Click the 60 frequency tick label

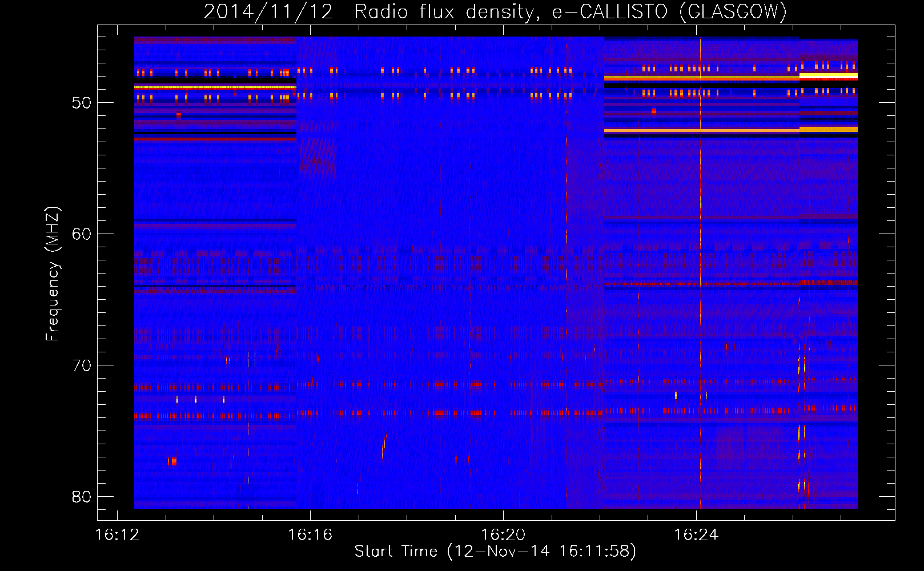tap(82, 234)
